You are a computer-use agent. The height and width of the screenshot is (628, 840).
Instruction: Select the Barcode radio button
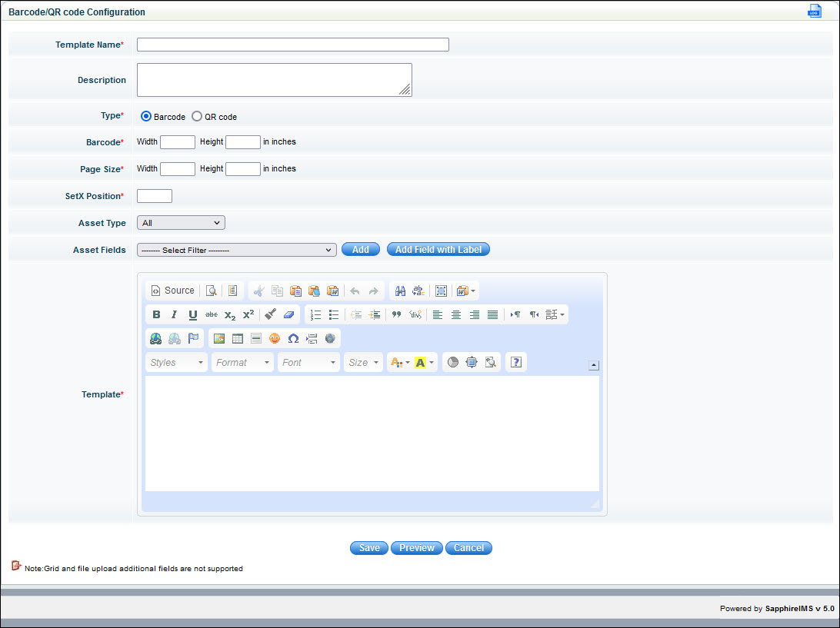tap(145, 116)
